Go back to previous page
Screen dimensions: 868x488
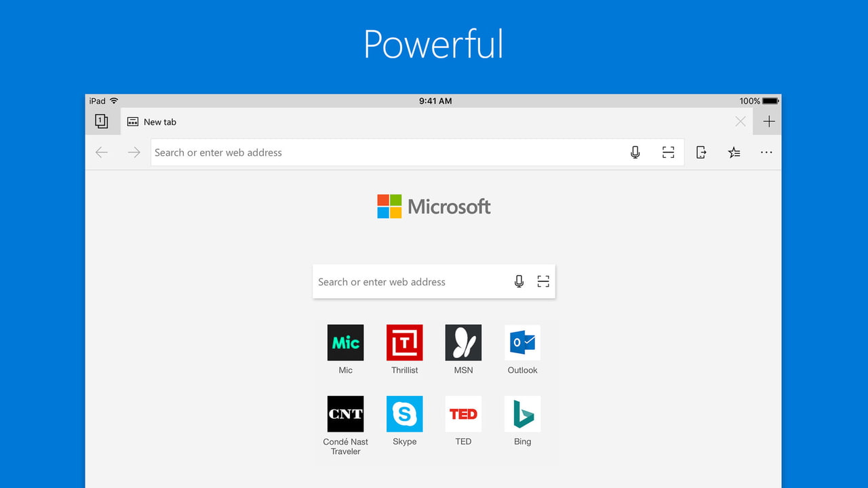tap(102, 152)
